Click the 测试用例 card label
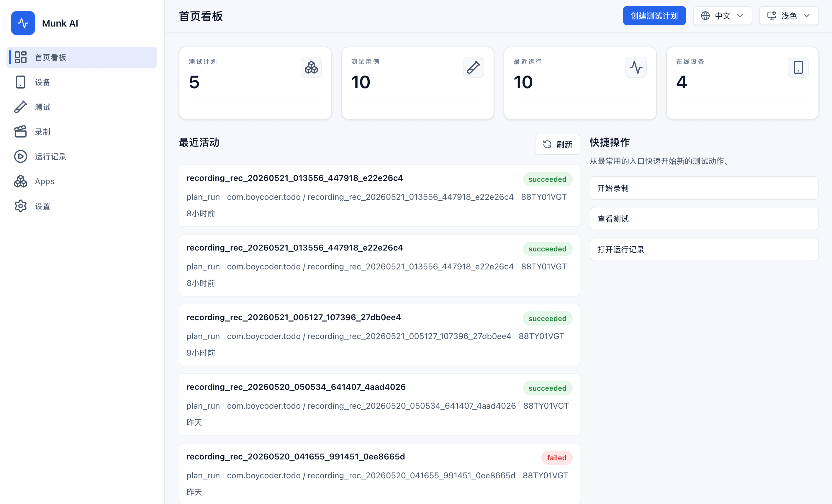Screen dimensions: 832x504 tap(365, 61)
